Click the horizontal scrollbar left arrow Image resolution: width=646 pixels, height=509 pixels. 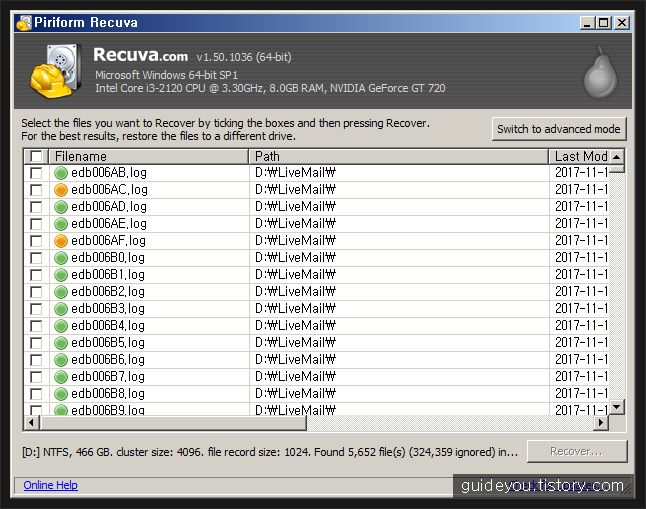click(31, 422)
